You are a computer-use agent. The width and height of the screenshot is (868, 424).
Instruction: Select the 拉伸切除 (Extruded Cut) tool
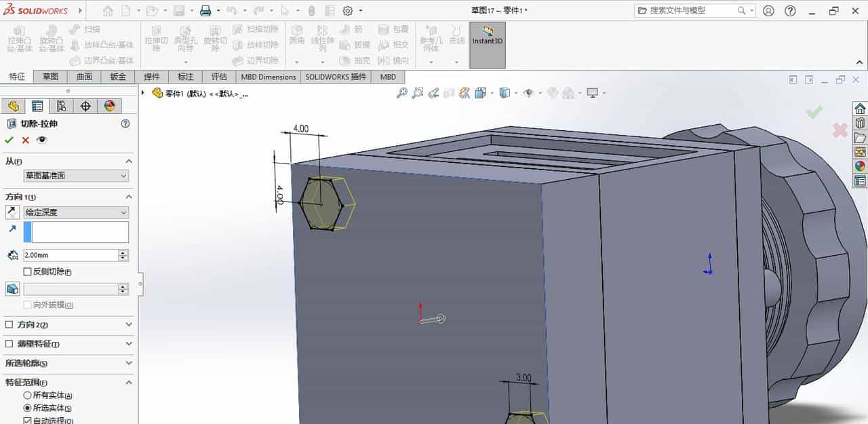tap(157, 41)
